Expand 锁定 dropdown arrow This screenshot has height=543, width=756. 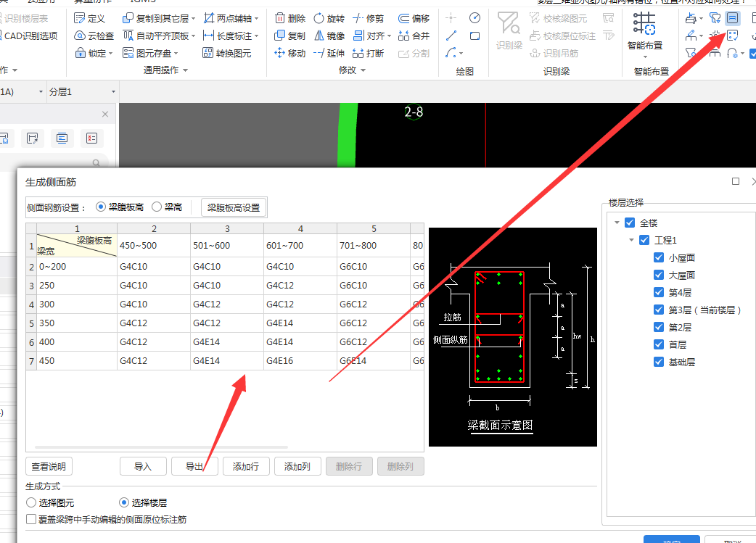(110, 54)
